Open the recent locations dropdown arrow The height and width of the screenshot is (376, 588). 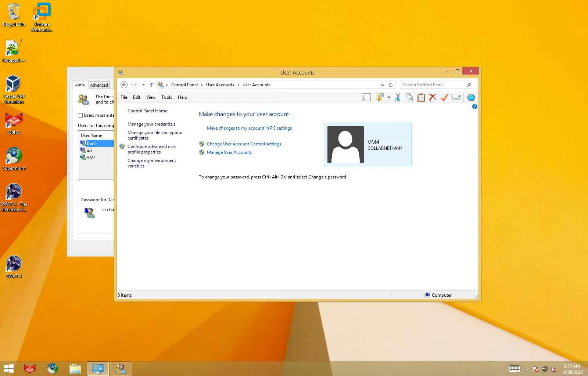[143, 85]
